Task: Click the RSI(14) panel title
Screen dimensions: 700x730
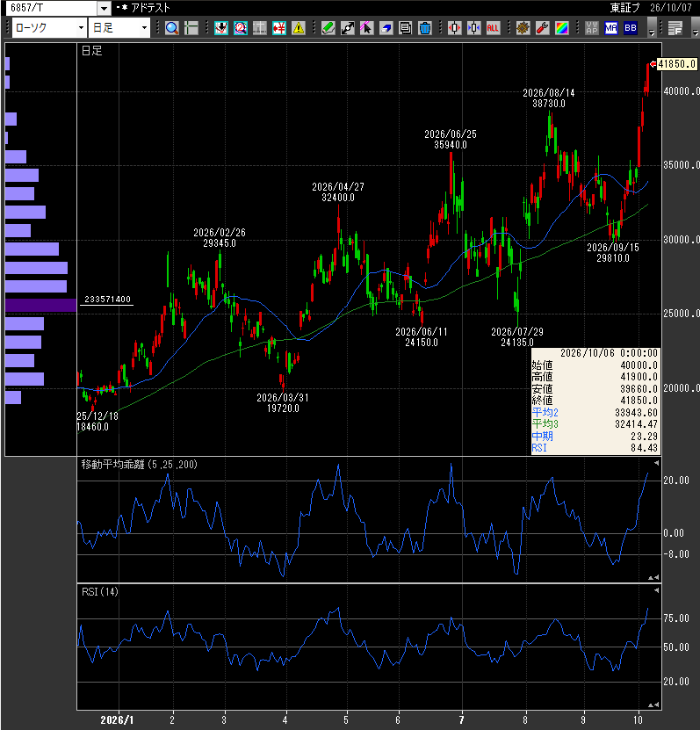Action: pyautogui.click(x=100, y=592)
